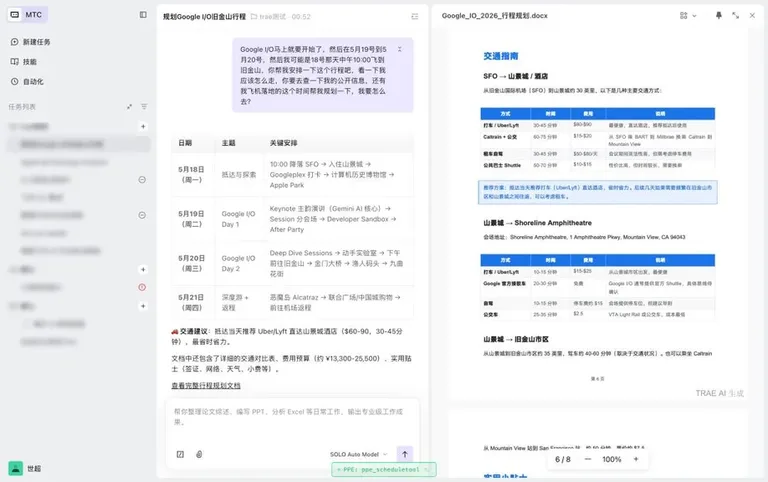Collapse the user prompt message bubble
Viewport: 768px width, 482px height.
pyautogui.click(x=400, y=49)
